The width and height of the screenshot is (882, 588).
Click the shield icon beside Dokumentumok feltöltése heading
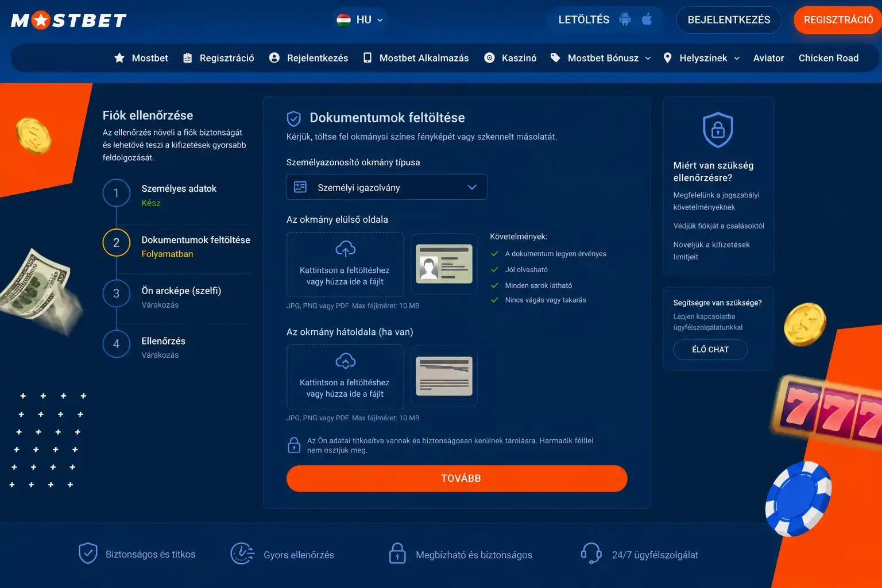(x=293, y=118)
